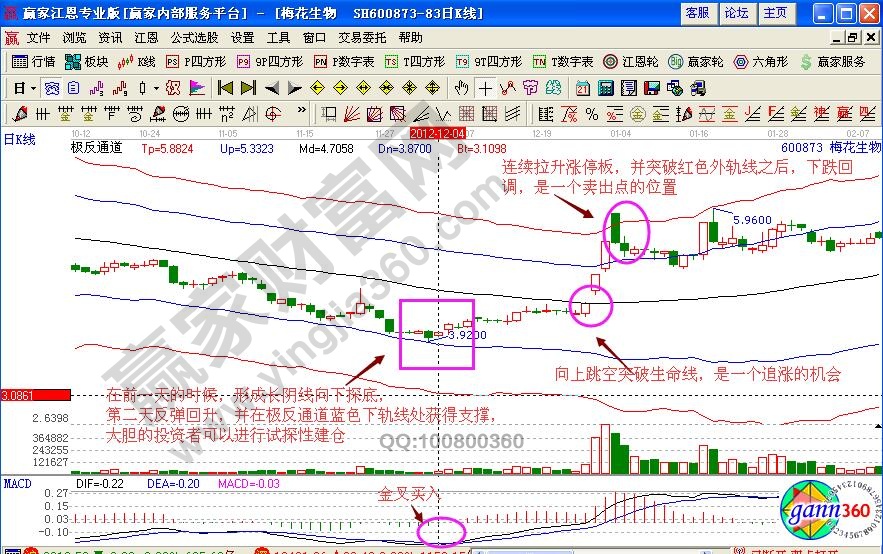Click the yellow diamond right-arrow icon
The image size is (883, 554).
pos(341,88)
